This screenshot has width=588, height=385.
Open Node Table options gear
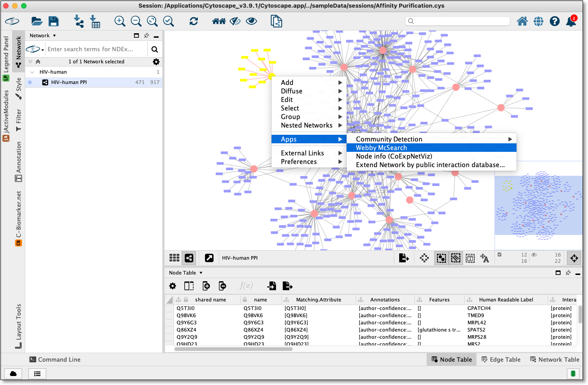[173, 285]
